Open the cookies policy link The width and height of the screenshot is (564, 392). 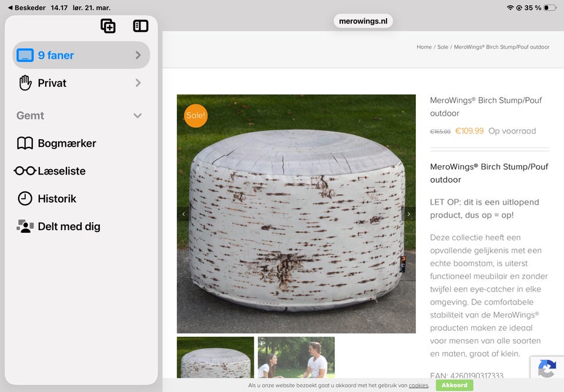pyautogui.click(x=418, y=386)
